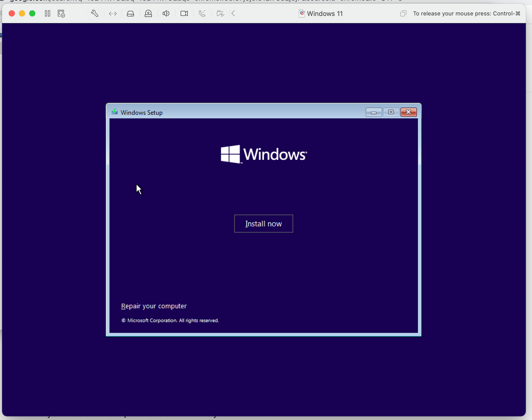Click the network adapter icon

coord(113,13)
